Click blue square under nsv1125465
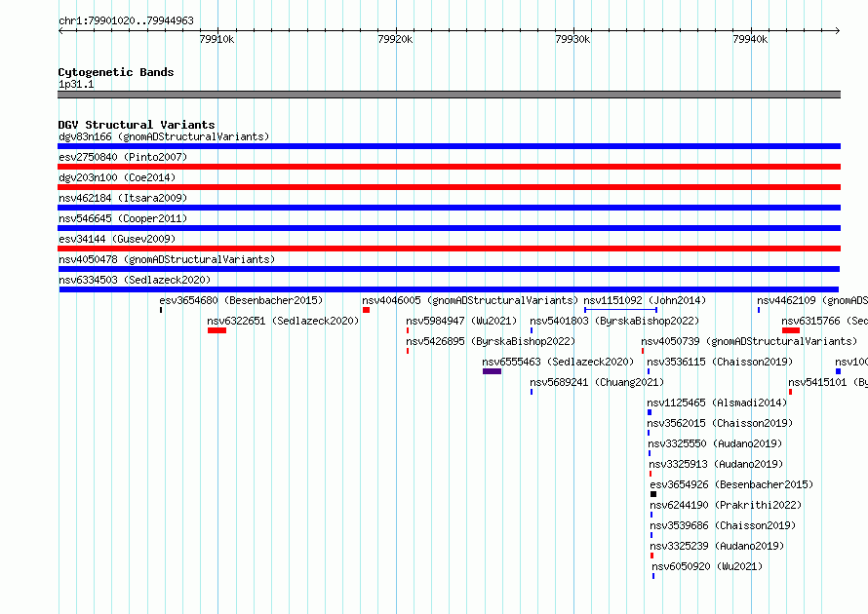Image resolution: width=868 pixels, height=614 pixels. [650, 412]
